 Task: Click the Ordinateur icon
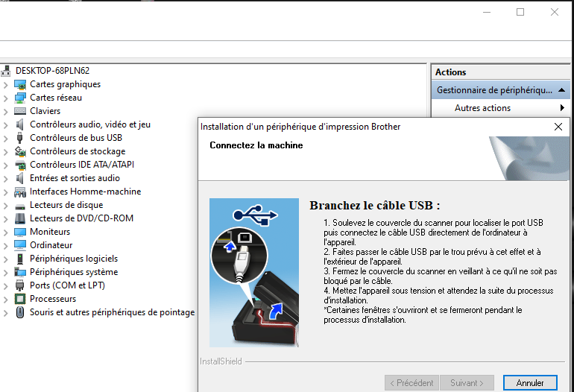pos(20,245)
